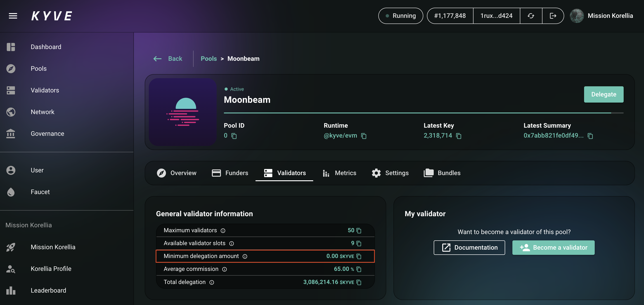The height and width of the screenshot is (305, 644).
Task: Click Become a validator button
Action: point(553,247)
